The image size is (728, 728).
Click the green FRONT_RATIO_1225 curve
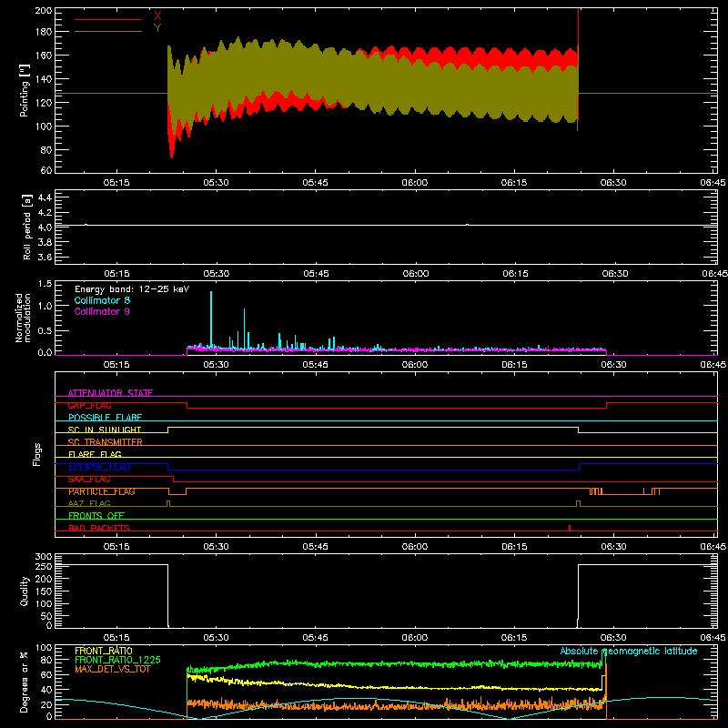pyautogui.click(x=395, y=664)
